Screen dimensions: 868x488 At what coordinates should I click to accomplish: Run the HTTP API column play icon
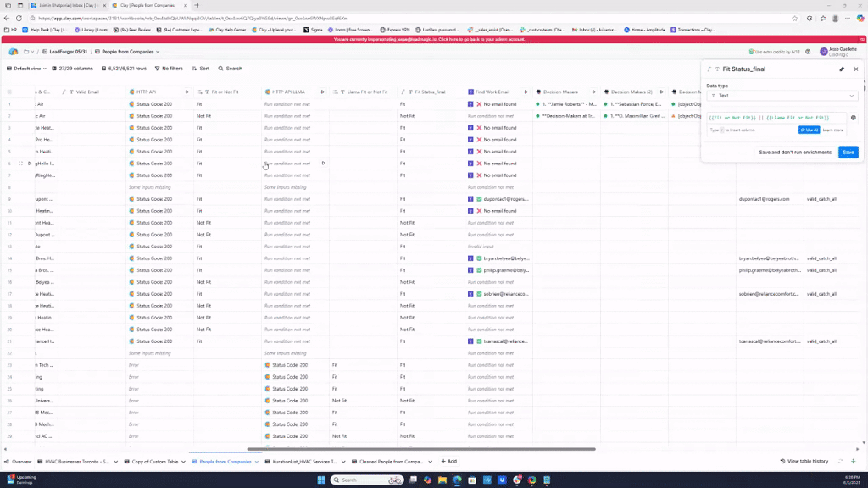(x=187, y=91)
